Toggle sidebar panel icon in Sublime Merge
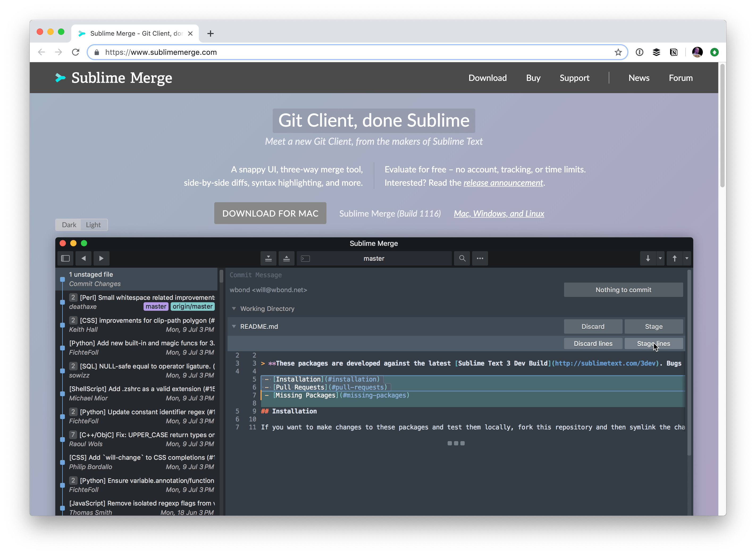The image size is (756, 555). (x=65, y=258)
